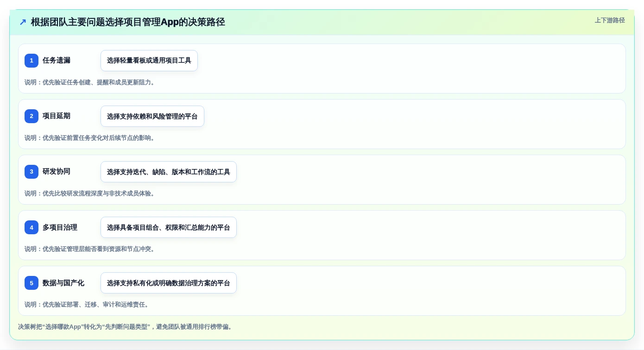Choose 选择具备项目组合、权限和汇总能力的平台
Viewport: 644px width, 350px height.
(x=169, y=227)
